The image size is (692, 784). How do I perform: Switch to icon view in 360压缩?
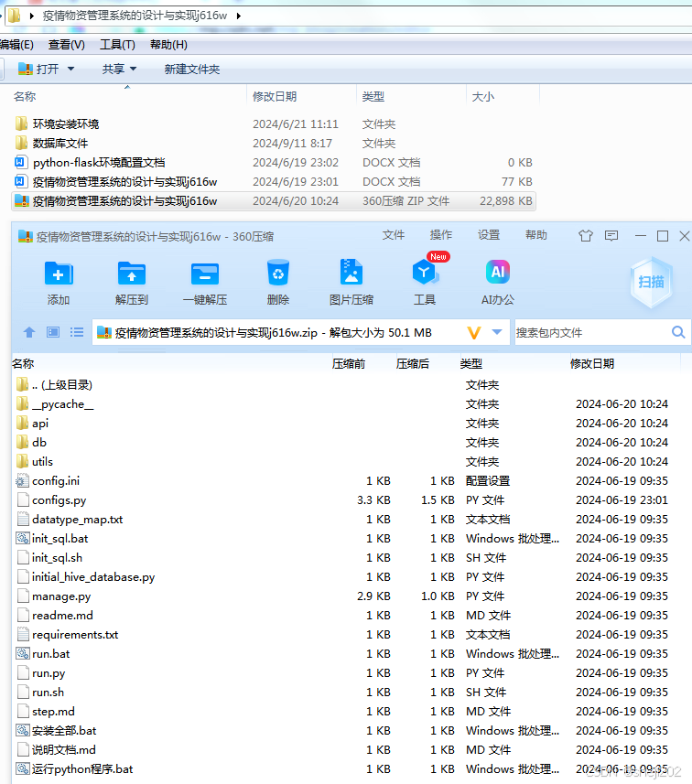click(x=53, y=332)
